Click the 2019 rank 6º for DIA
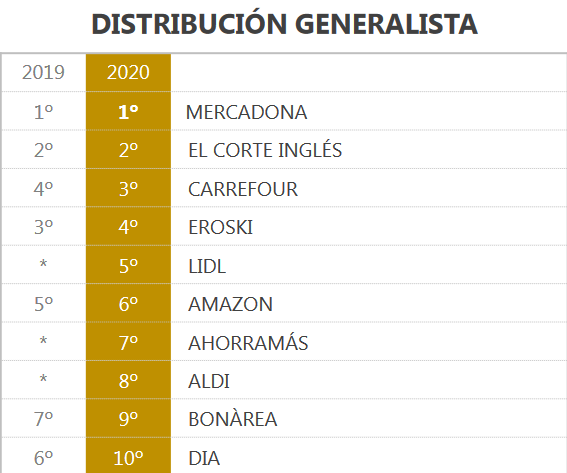 43,458
